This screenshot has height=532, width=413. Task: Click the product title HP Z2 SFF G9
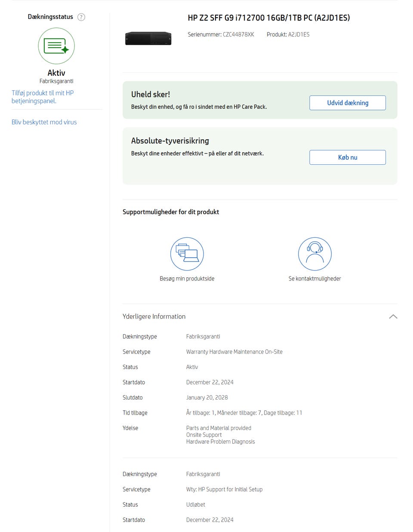[269, 18]
